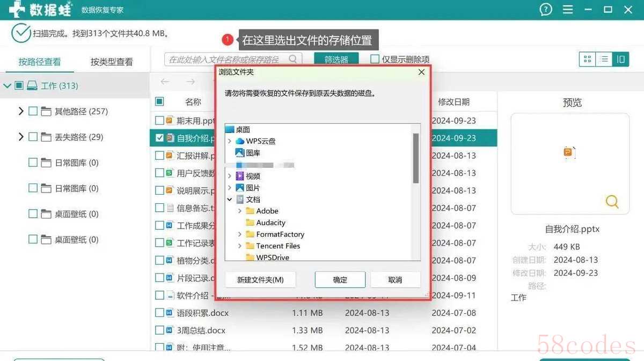Image resolution: width=644 pixels, height=361 pixels.
Task: Click the preview zoom magnifier icon
Action: coord(612,202)
